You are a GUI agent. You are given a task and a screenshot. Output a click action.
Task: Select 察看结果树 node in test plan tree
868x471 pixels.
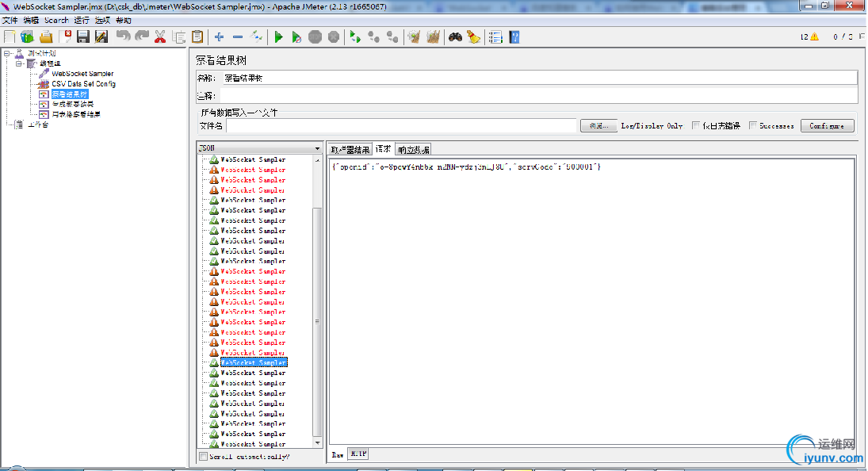click(x=70, y=94)
